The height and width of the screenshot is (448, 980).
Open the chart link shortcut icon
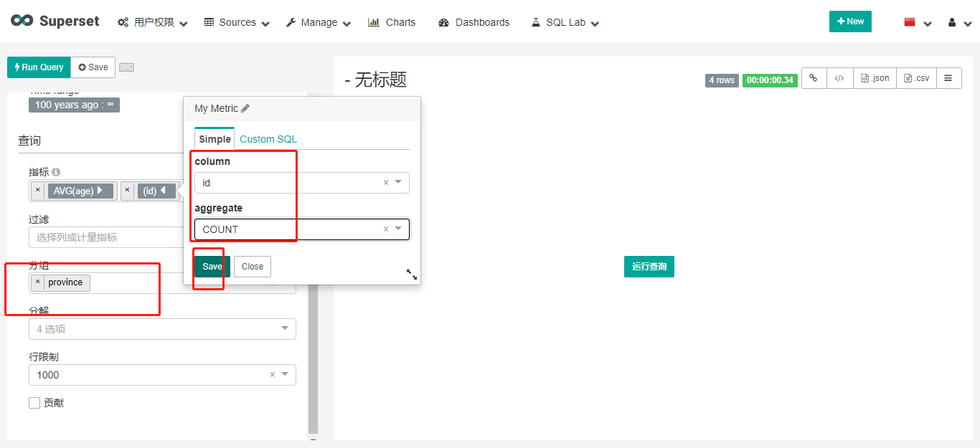[x=814, y=78]
